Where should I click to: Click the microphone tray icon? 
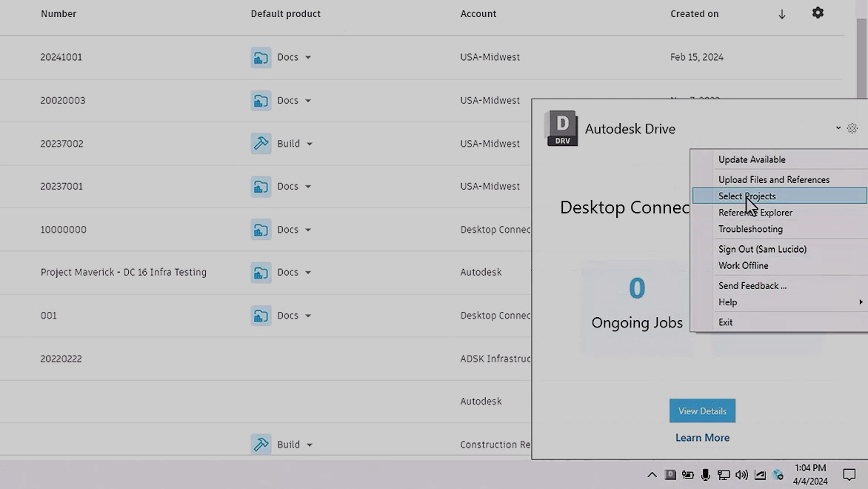pyautogui.click(x=705, y=475)
